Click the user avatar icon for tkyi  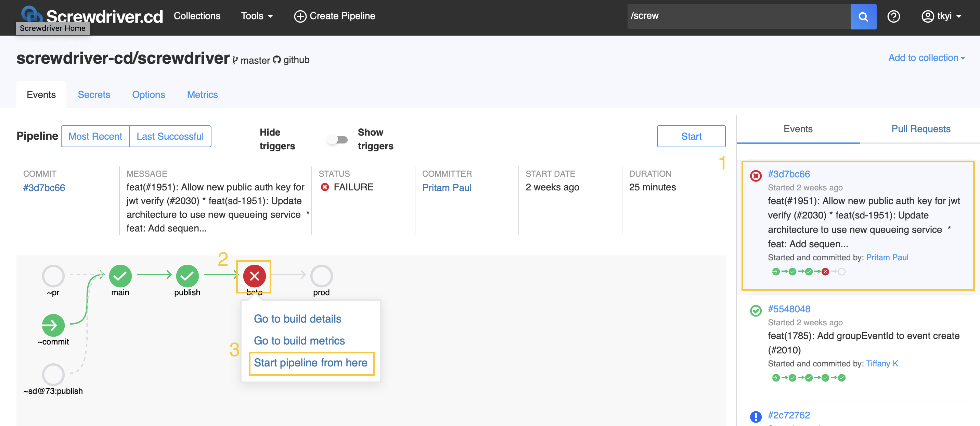[928, 16]
